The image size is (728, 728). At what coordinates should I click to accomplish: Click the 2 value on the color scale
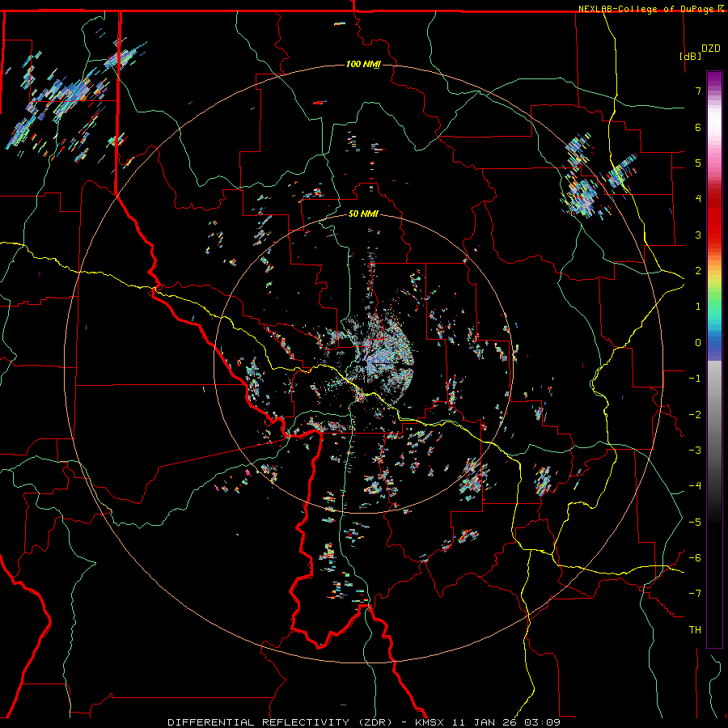[698, 271]
